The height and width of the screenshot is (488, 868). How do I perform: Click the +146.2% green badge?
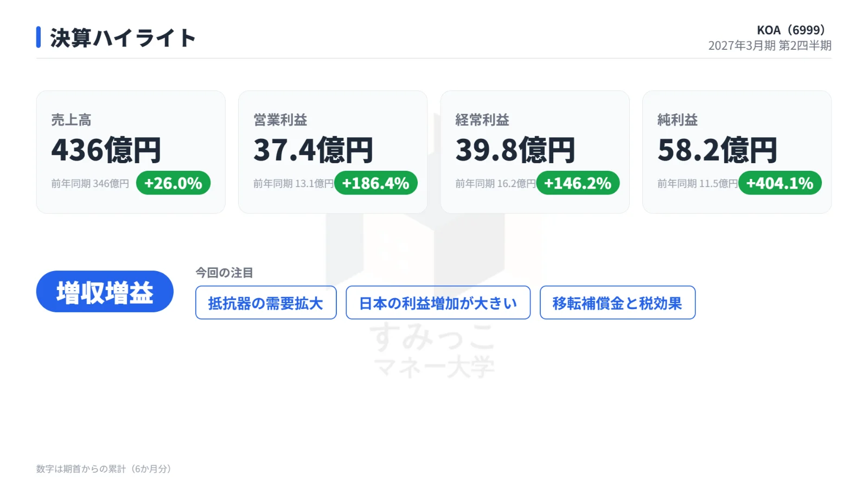pos(578,183)
